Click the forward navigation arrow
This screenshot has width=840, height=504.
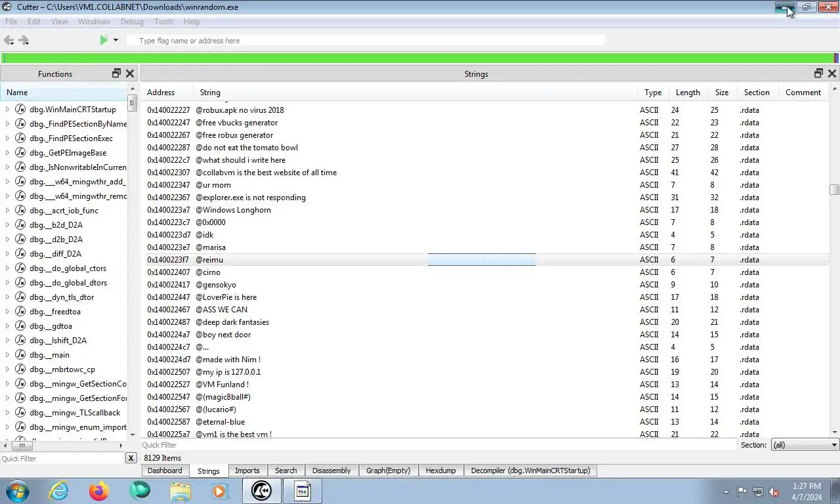24,40
